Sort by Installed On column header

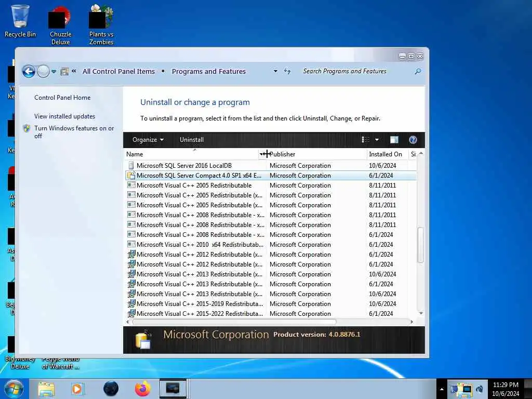388,154
